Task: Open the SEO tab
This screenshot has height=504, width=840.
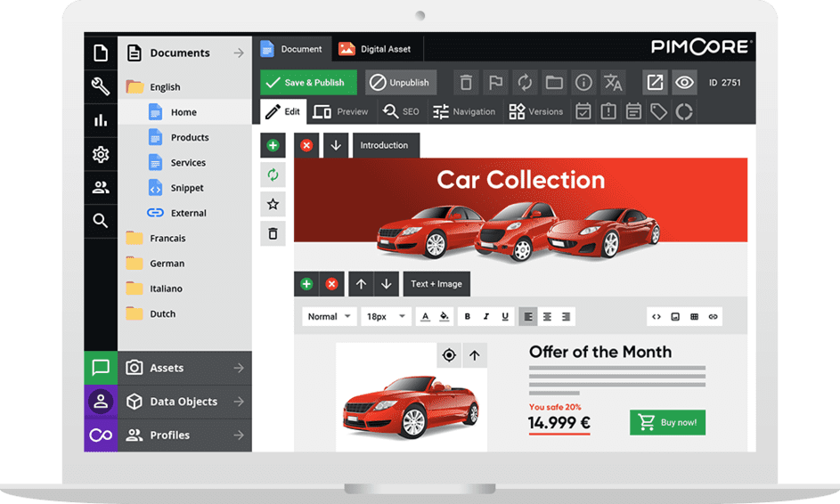Action: (401, 112)
